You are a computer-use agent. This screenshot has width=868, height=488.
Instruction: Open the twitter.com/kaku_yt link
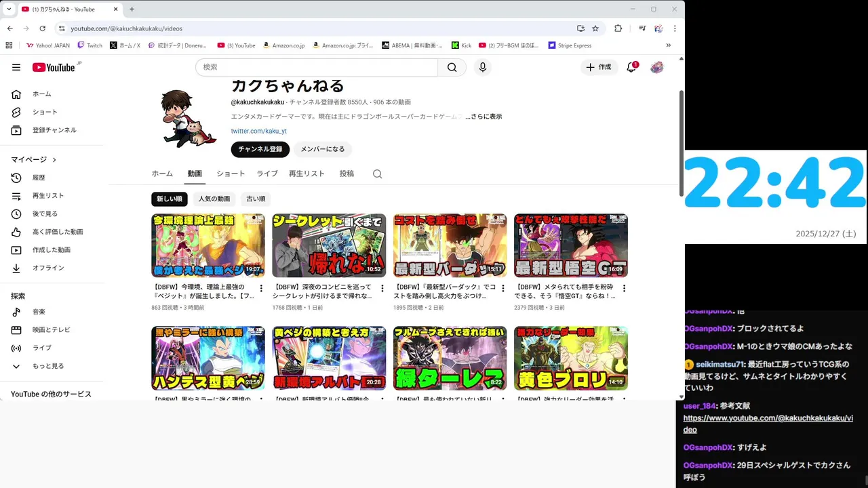coord(259,131)
